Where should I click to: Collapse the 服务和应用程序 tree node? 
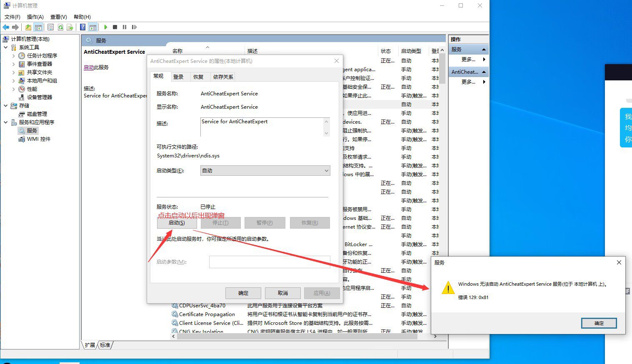6,122
